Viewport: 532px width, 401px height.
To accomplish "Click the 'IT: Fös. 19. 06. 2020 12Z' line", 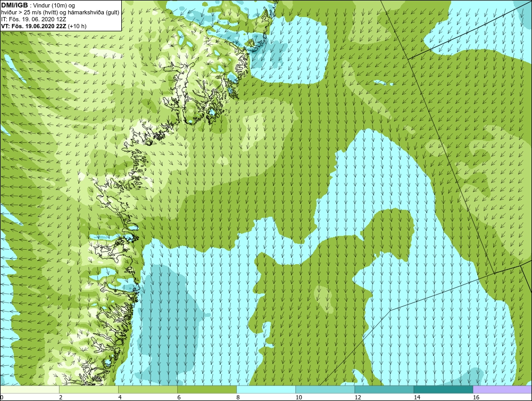I will (x=33, y=19).
